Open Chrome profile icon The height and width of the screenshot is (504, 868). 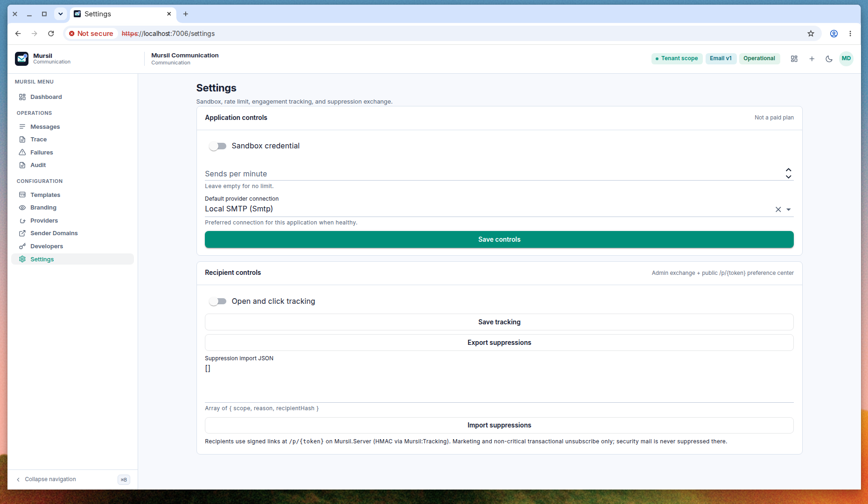click(x=834, y=34)
